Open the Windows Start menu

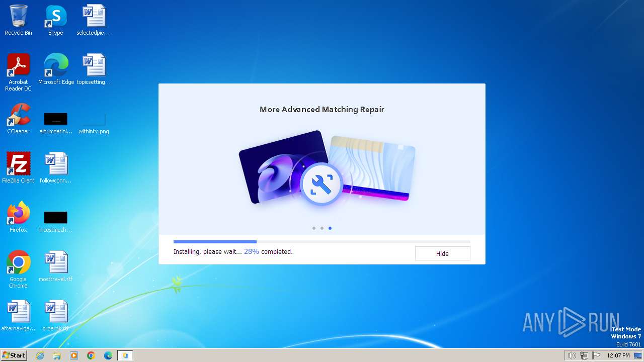(14, 355)
